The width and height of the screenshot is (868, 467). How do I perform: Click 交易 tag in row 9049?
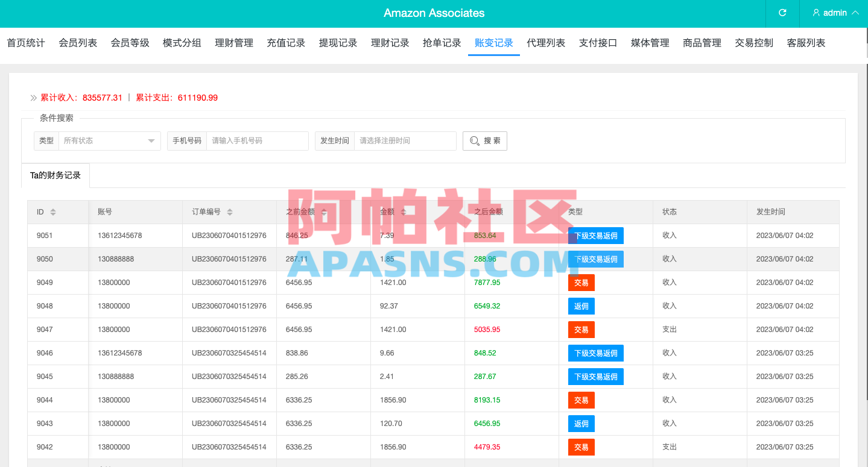tap(581, 283)
